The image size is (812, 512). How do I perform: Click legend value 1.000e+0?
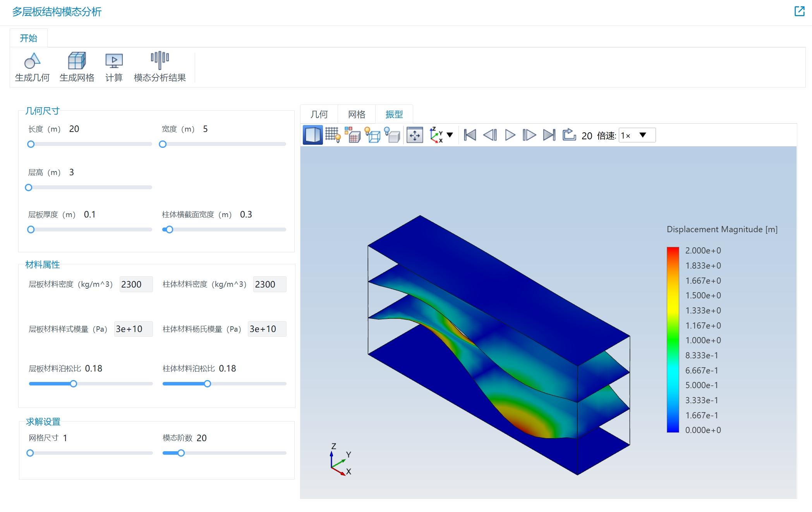703,340
